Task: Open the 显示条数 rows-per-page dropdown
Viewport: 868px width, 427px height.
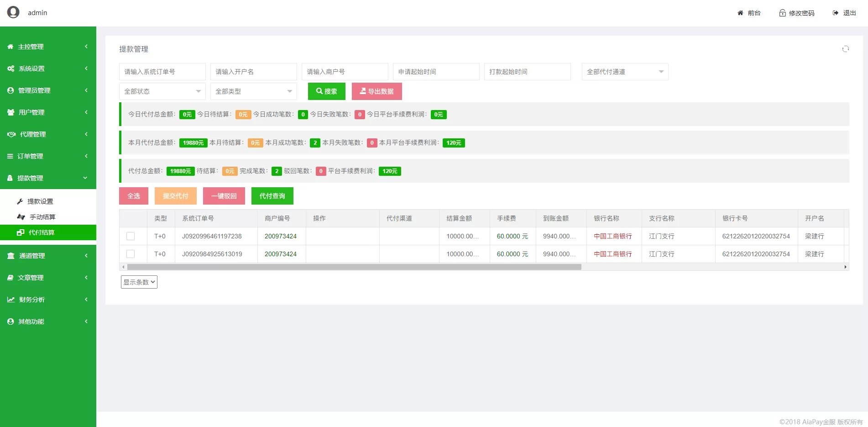Action: (139, 282)
